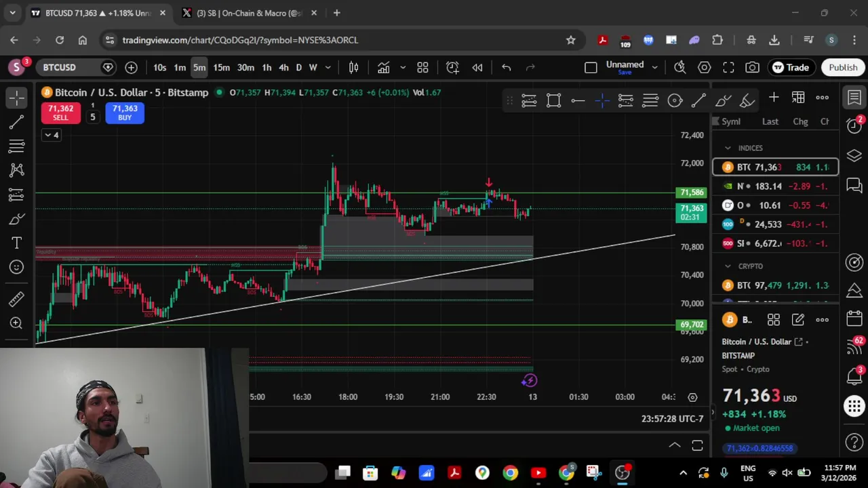Open the indicators favorites dropdown arrow
The width and height of the screenshot is (868, 488).
click(403, 67)
